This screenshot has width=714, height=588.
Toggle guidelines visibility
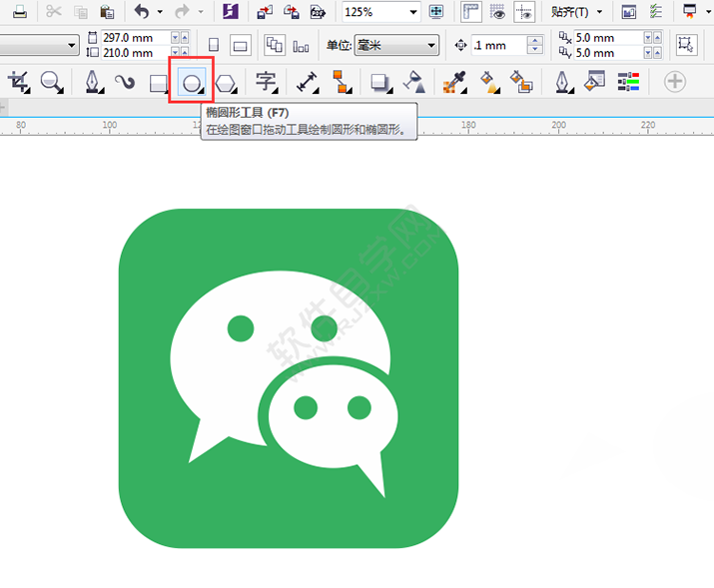point(523,12)
